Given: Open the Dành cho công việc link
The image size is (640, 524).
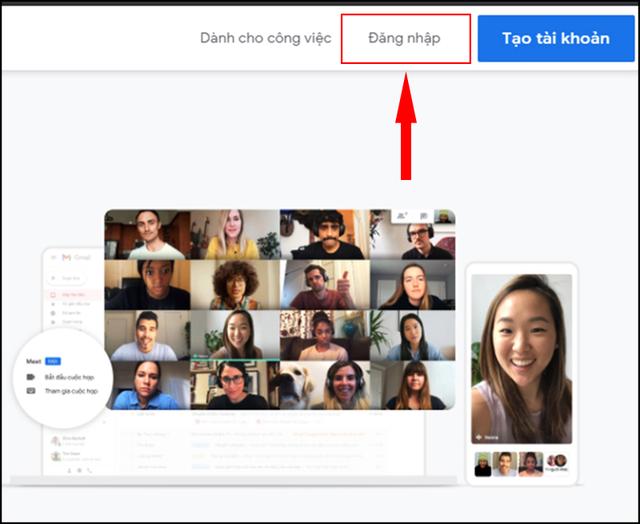Looking at the screenshot, I should [x=265, y=39].
